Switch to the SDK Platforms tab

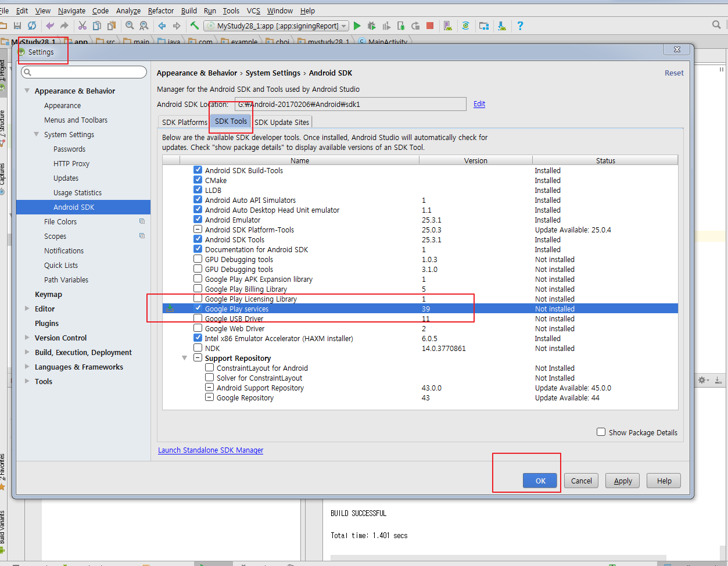pos(184,122)
